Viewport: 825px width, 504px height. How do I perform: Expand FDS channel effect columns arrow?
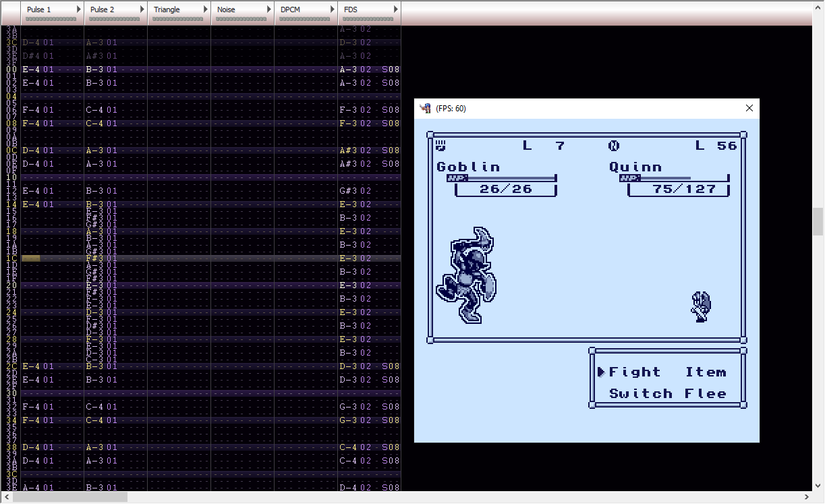(x=395, y=9)
